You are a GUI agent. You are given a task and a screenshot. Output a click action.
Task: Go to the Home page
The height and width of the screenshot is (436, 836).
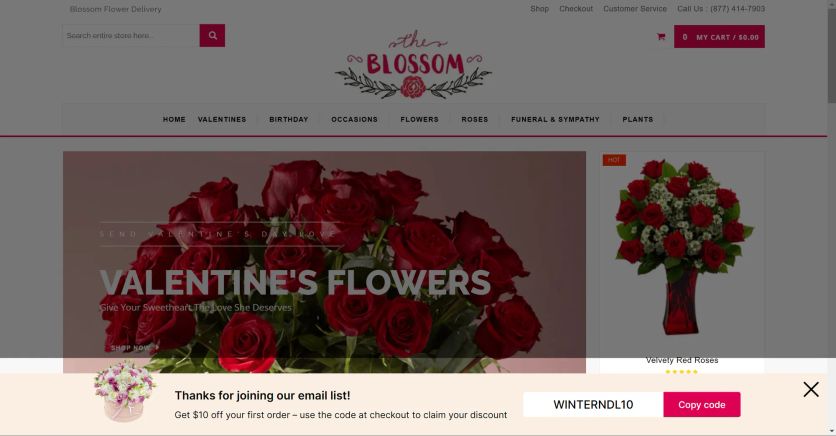pyautogui.click(x=174, y=119)
